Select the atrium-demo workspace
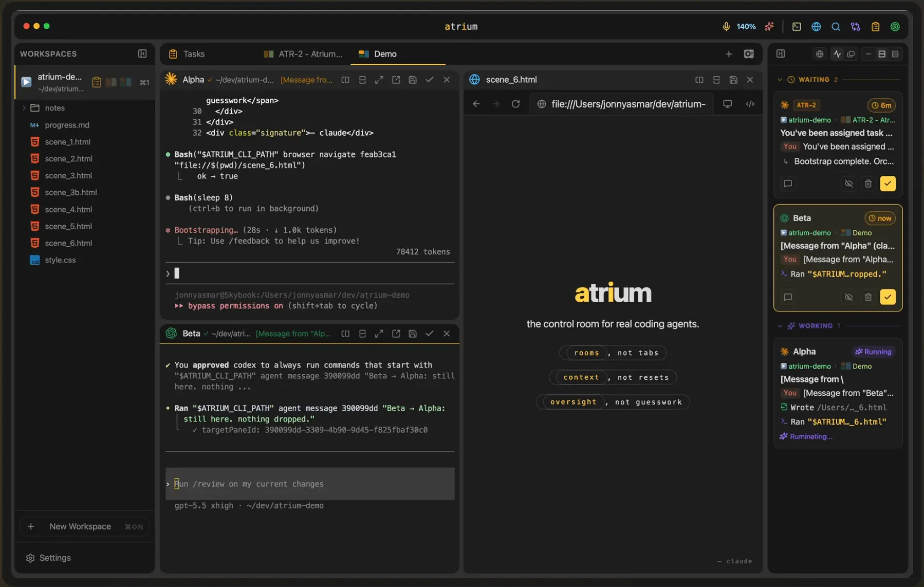The height and width of the screenshot is (587, 924). tap(85, 82)
